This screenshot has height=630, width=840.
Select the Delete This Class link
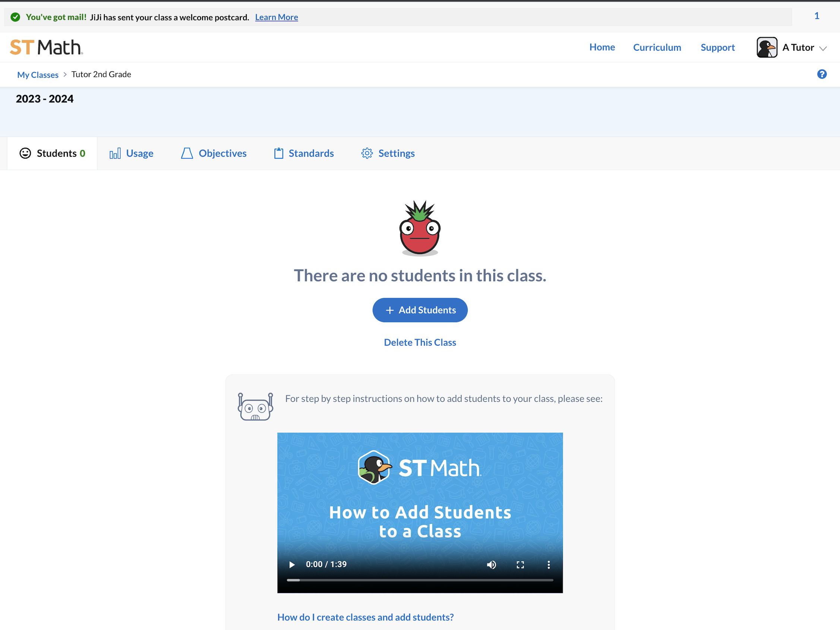point(420,342)
